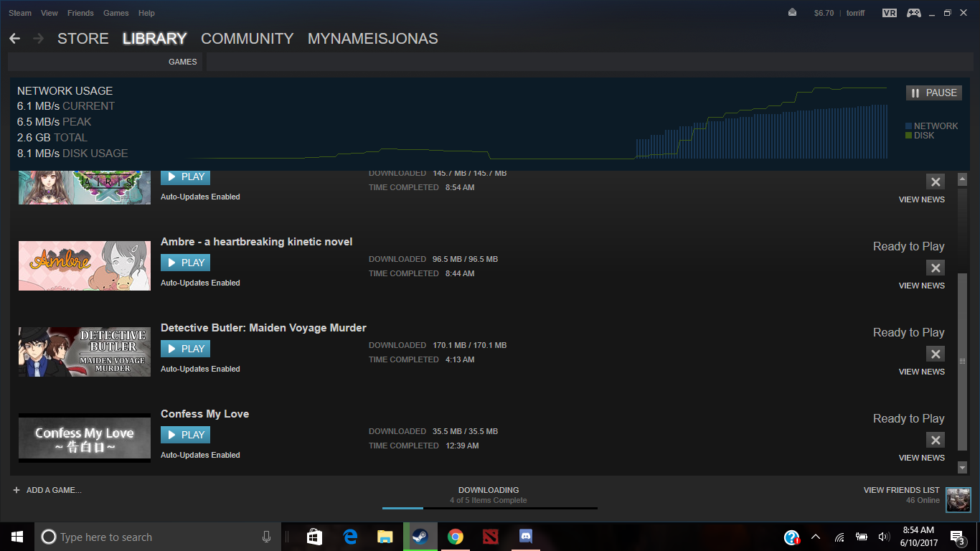The width and height of the screenshot is (980, 551).
Task: Open the Ambre game banner image
Action: tap(85, 265)
